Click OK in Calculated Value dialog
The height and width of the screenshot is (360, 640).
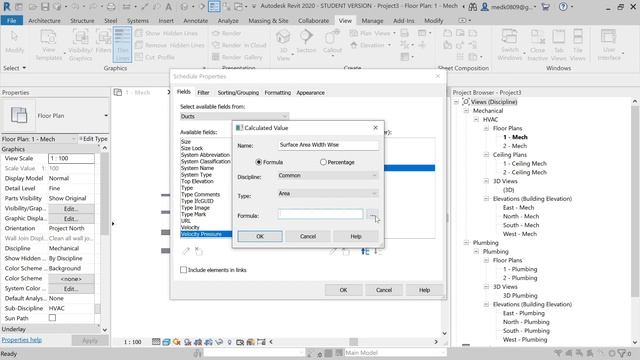tap(260, 236)
